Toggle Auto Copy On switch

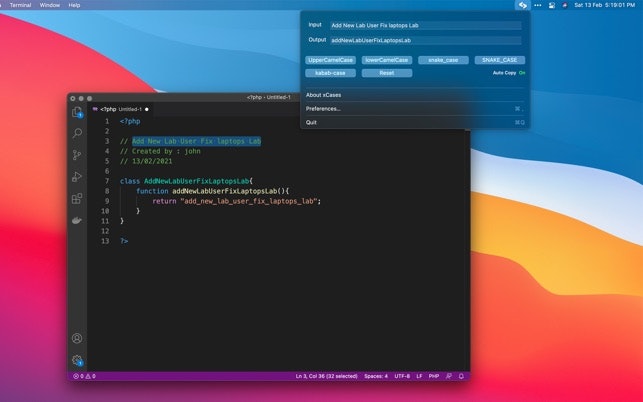(x=522, y=73)
